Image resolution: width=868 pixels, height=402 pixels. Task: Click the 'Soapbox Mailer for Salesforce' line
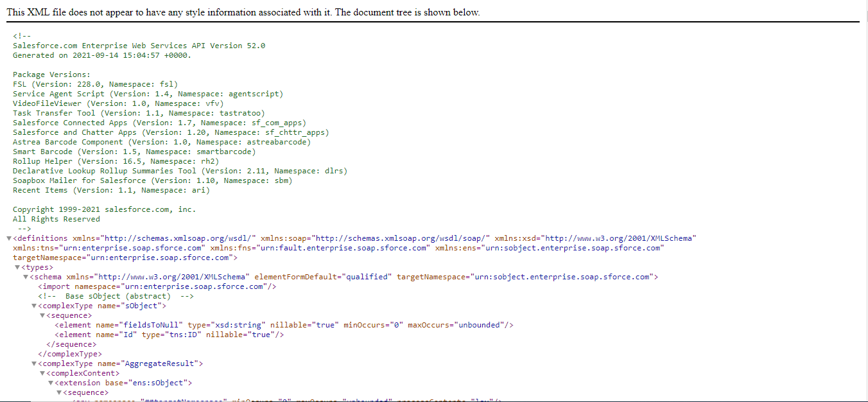(x=152, y=180)
